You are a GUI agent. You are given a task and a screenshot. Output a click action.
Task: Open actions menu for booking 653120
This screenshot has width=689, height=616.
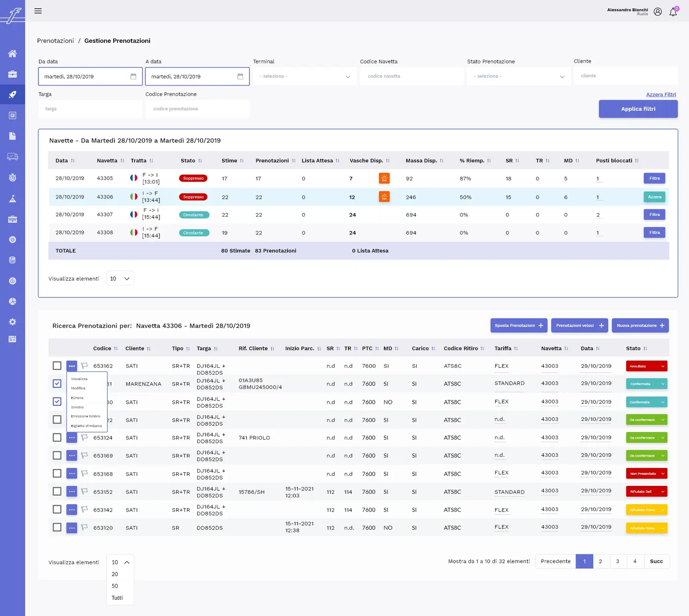[72, 528]
